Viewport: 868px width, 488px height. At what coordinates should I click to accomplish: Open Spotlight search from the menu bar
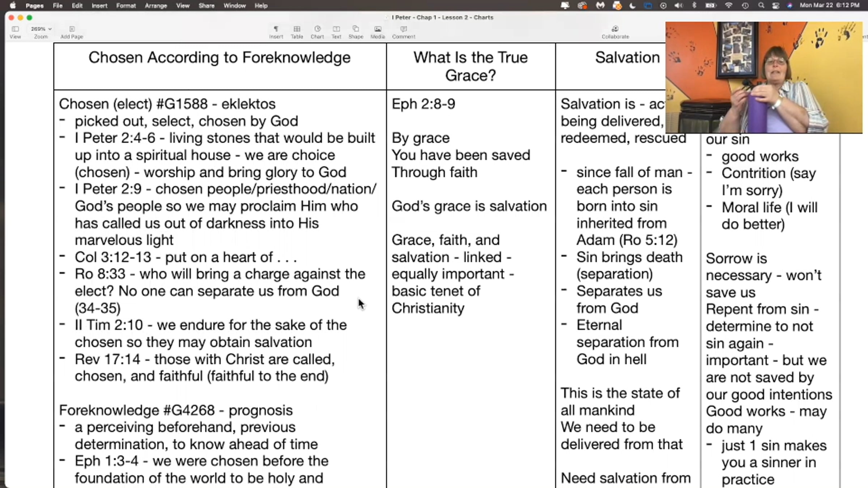pyautogui.click(x=761, y=5)
